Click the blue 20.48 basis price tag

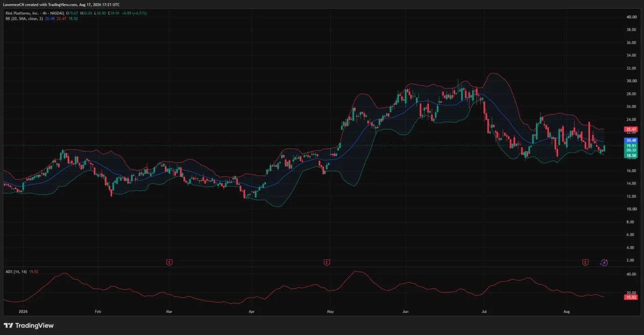pos(631,140)
